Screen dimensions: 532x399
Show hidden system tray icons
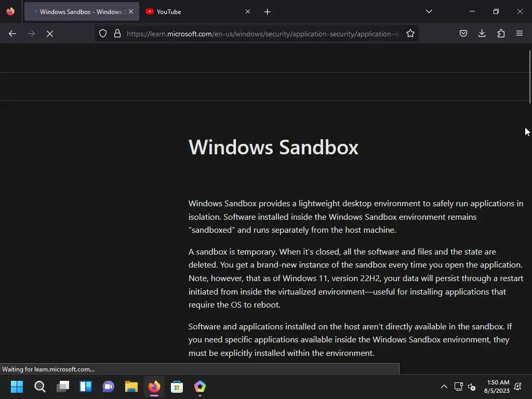pos(444,387)
